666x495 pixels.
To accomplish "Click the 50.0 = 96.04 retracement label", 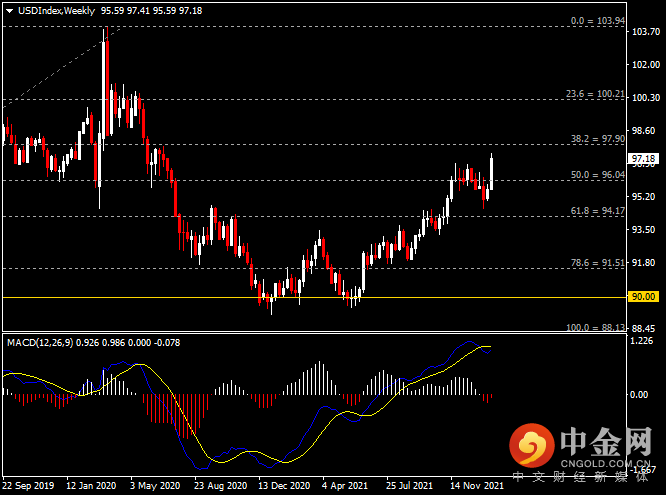I will click(x=597, y=175).
